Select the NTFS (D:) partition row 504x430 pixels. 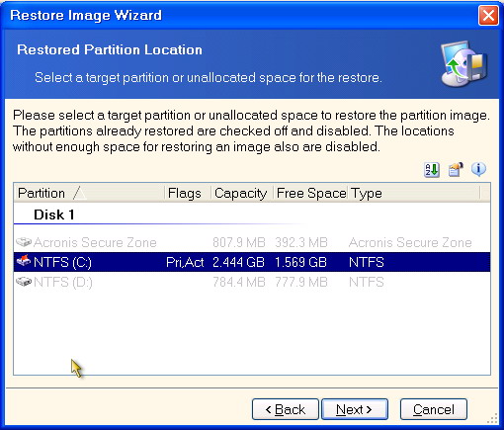point(252,282)
